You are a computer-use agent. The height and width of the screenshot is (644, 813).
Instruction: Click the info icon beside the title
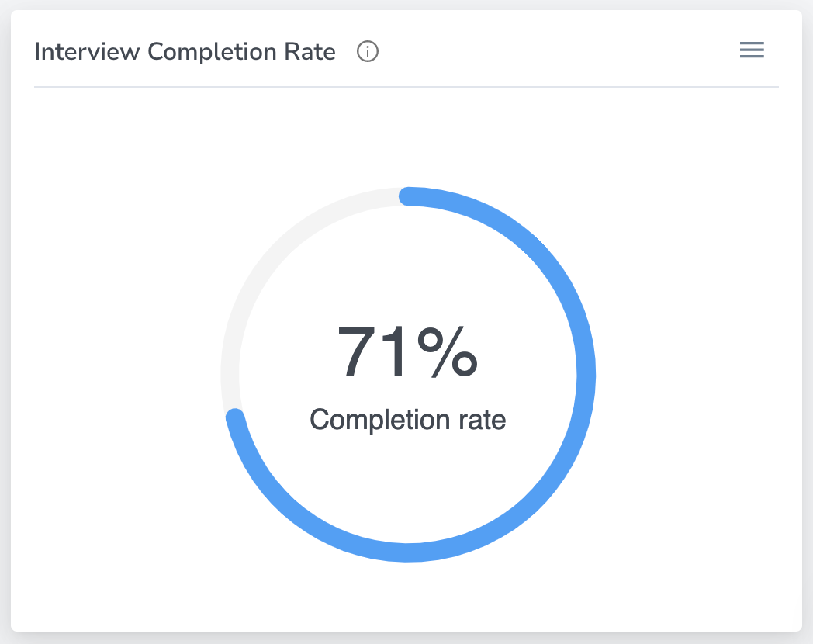(367, 52)
